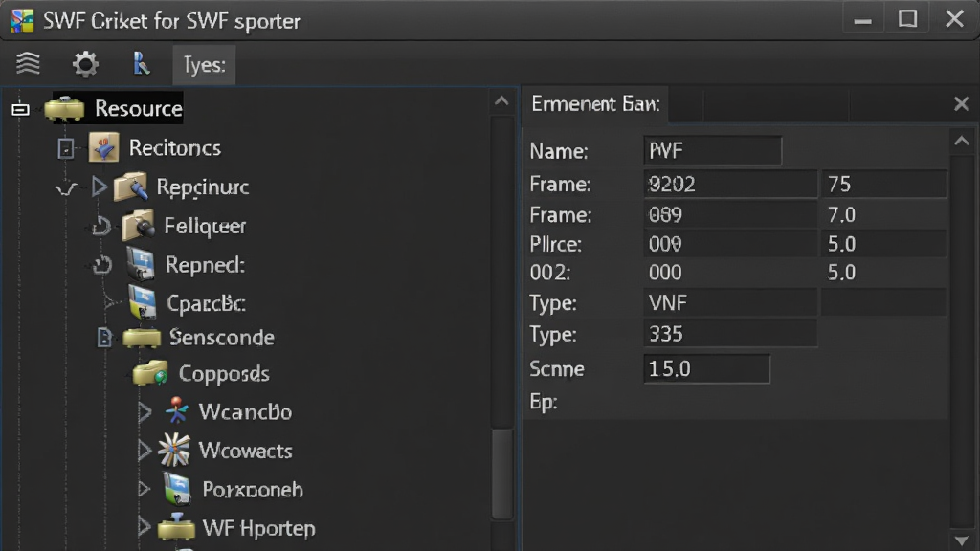Screen dimensions: 980x551
Task: Click the Name field containing PVF
Action: (712, 150)
